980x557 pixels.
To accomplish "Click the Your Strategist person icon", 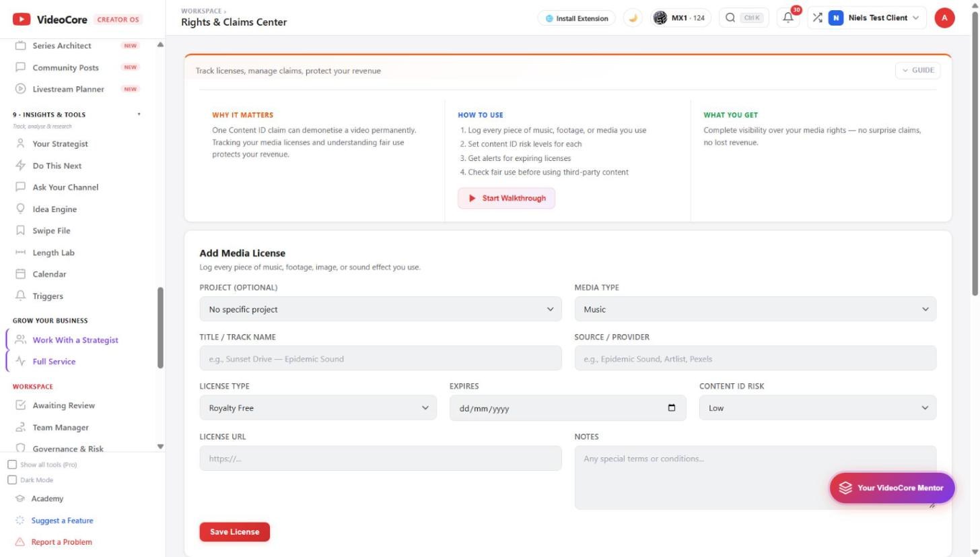I will tap(20, 143).
